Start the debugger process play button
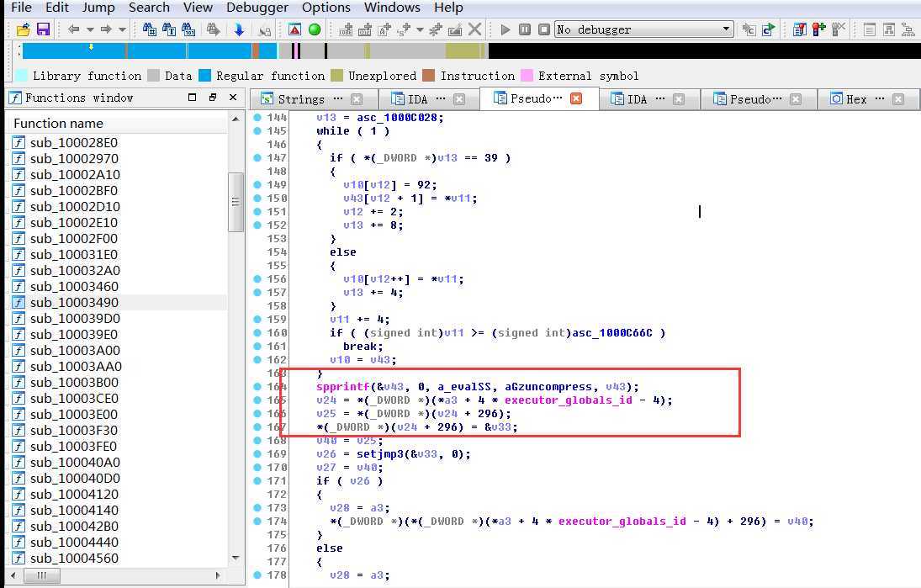Viewport: 921px width, 588px height. tap(505, 29)
